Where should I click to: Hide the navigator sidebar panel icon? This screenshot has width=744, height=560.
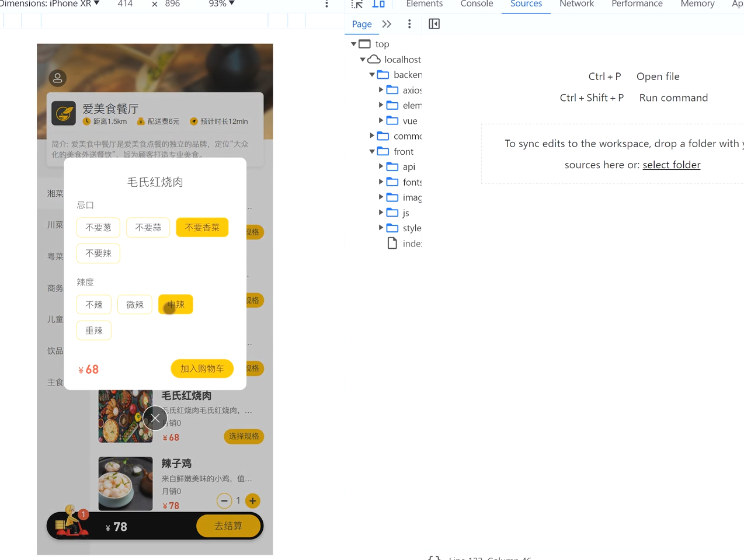point(434,24)
